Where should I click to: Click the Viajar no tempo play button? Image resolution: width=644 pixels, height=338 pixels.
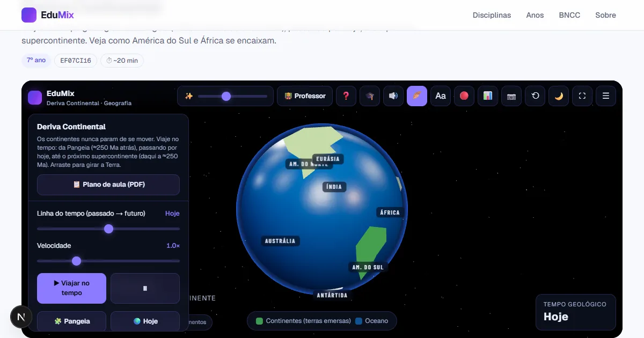coord(72,288)
